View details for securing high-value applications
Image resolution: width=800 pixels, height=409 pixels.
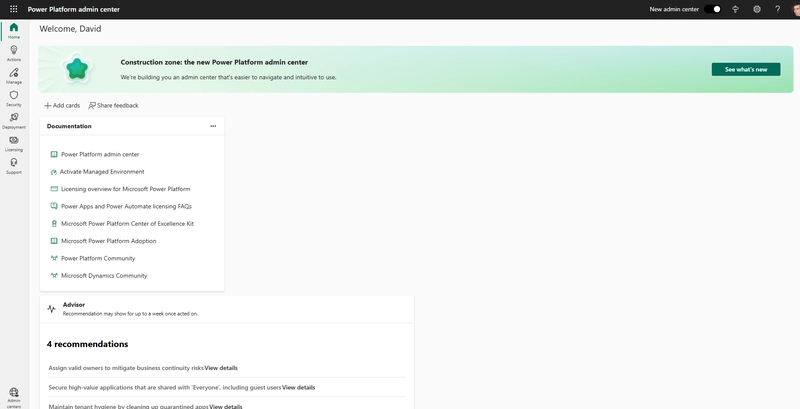298,387
